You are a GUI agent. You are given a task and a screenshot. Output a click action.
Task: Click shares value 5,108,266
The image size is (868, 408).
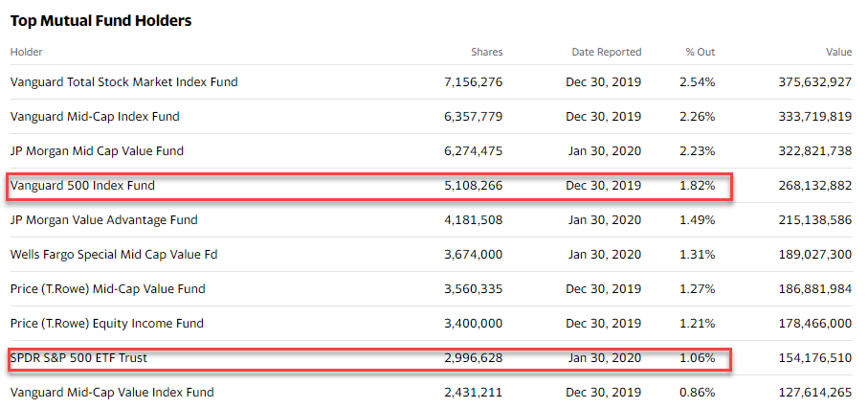tap(474, 186)
